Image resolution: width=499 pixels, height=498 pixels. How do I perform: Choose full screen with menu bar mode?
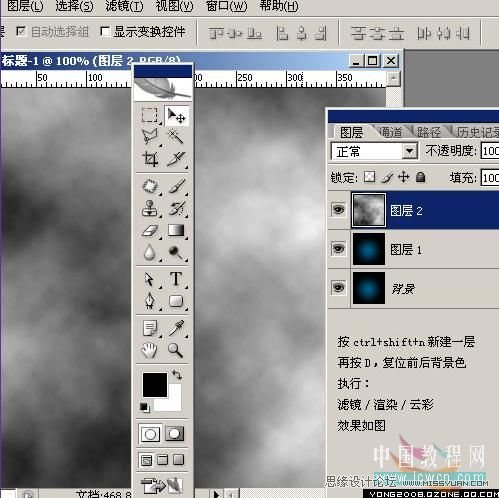point(163,460)
